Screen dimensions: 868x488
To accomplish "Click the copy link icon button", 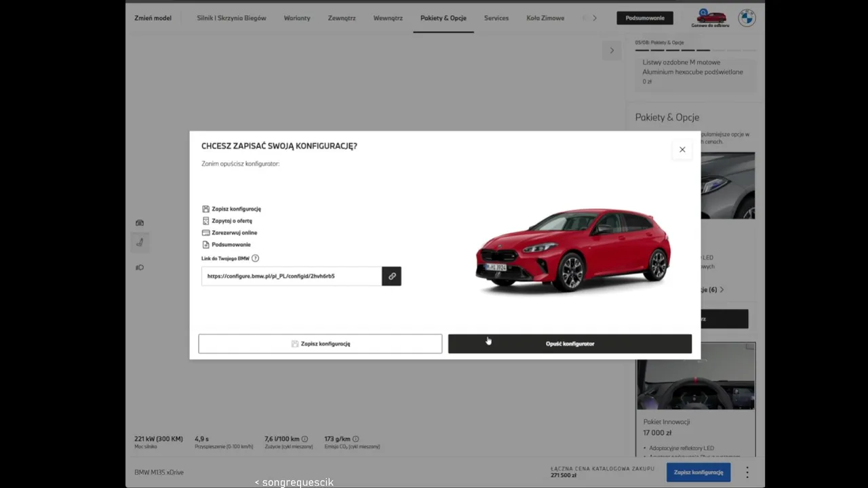I will coord(391,276).
